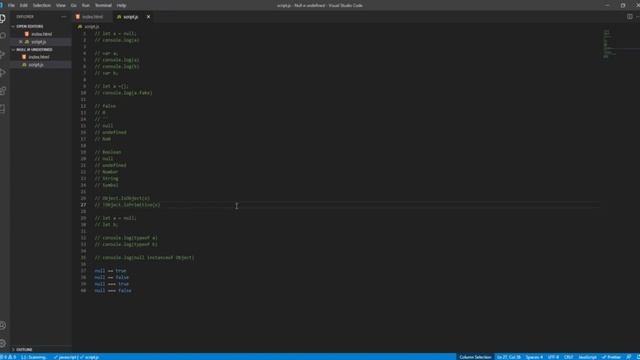Open the Source Control view
Viewport: 640px width, 360px height.
pos(3,54)
